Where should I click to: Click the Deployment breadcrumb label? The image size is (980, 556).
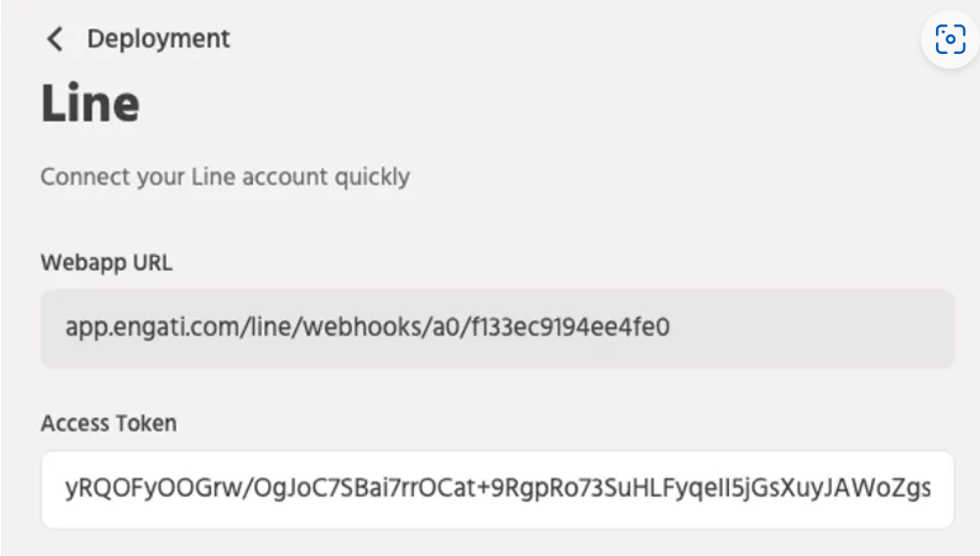158,39
